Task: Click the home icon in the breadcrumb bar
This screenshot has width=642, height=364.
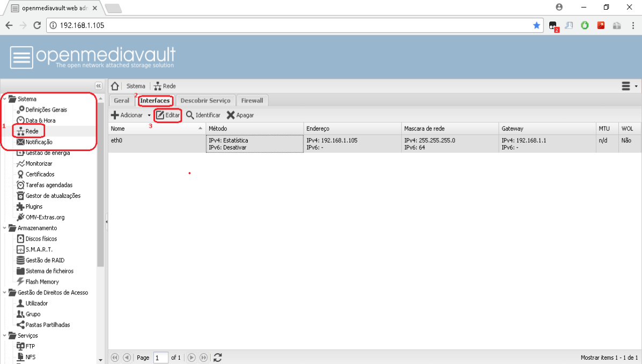Action: click(114, 86)
